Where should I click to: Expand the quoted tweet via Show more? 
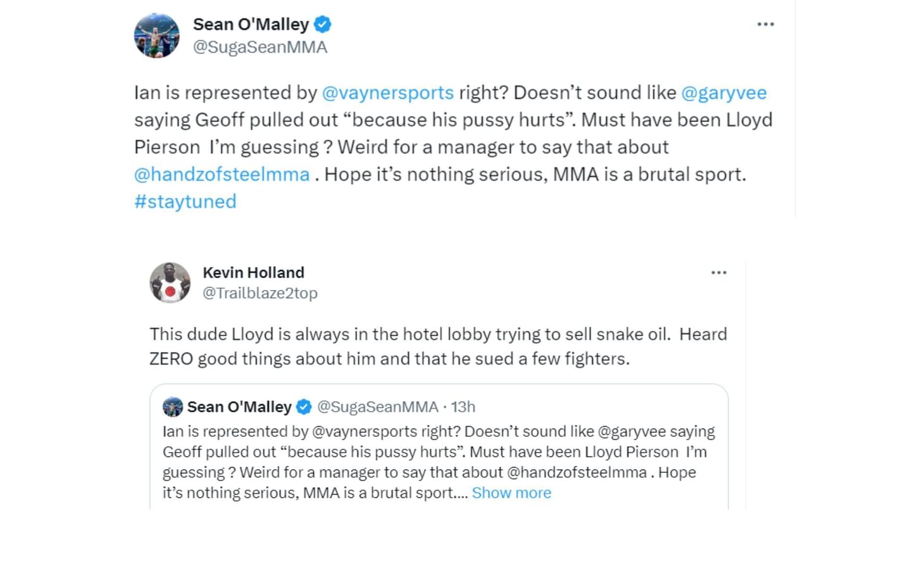[512, 493]
